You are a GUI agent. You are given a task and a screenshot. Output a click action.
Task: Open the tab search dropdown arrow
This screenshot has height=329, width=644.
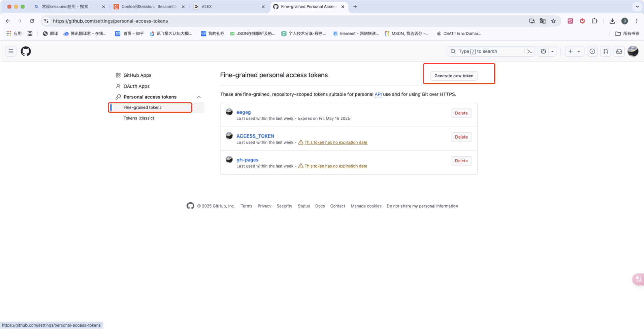point(637,7)
